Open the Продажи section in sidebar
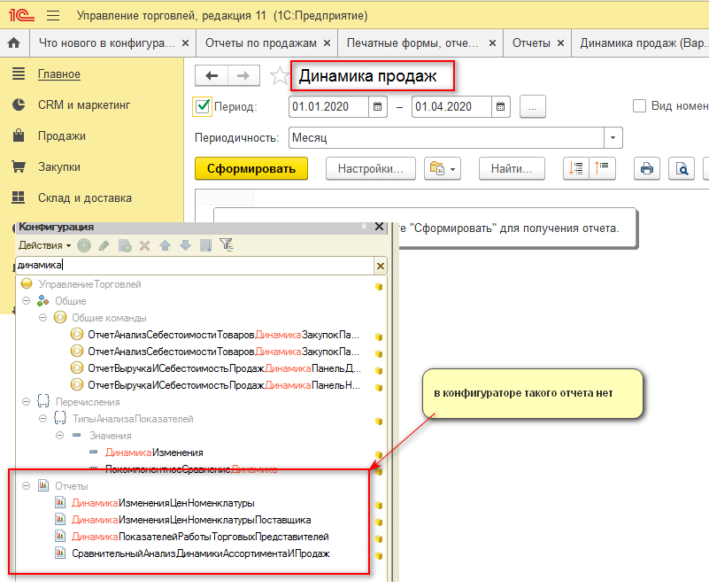The image size is (709, 588). pos(61,136)
